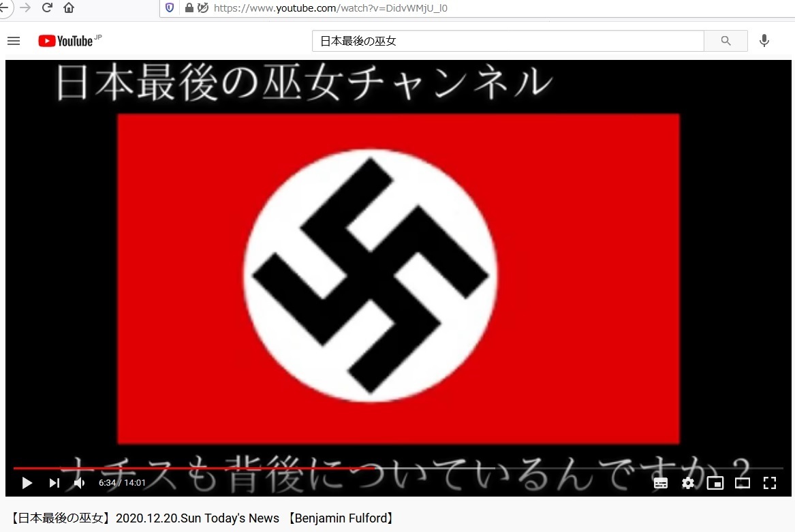Enable miniplayer mode
The height and width of the screenshot is (532, 795).
pos(715,483)
